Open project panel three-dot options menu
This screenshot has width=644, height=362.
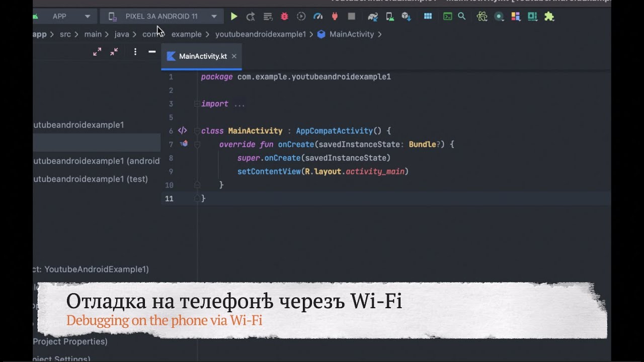pyautogui.click(x=135, y=52)
